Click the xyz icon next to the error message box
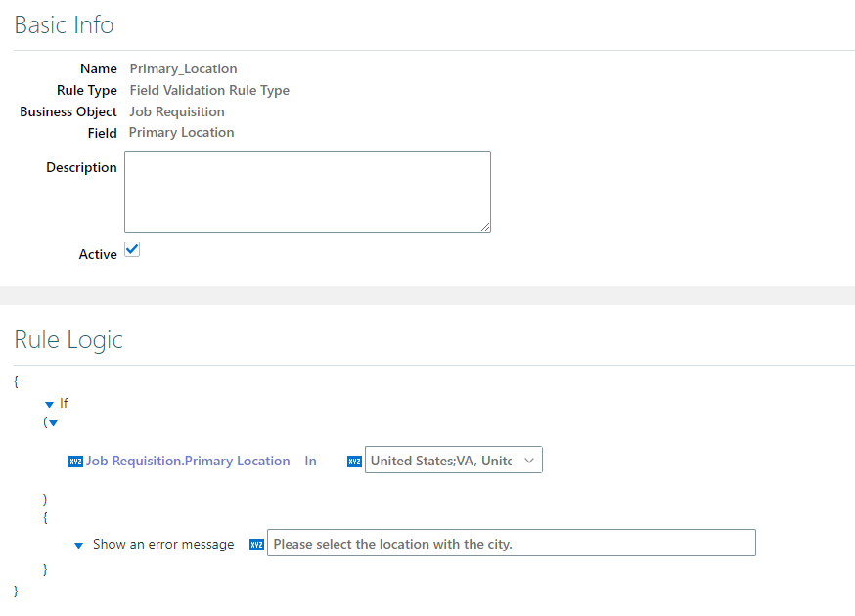Image resolution: width=855 pixels, height=616 pixels. (x=256, y=544)
